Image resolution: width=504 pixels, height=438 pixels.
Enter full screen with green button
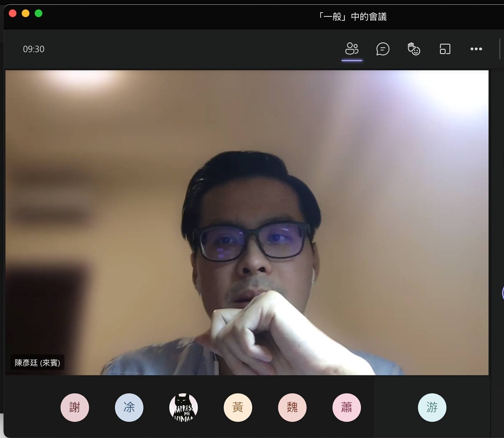point(38,13)
